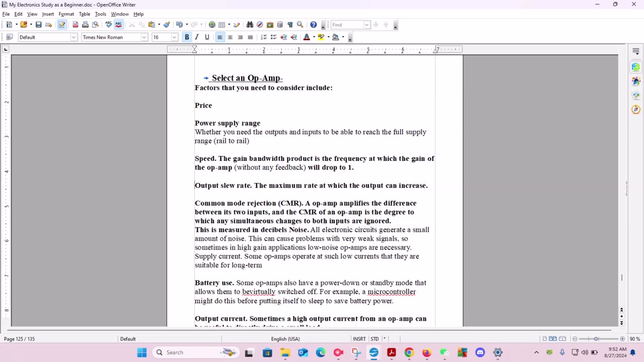Open the Table menu
The image size is (644, 362).
point(85,14)
